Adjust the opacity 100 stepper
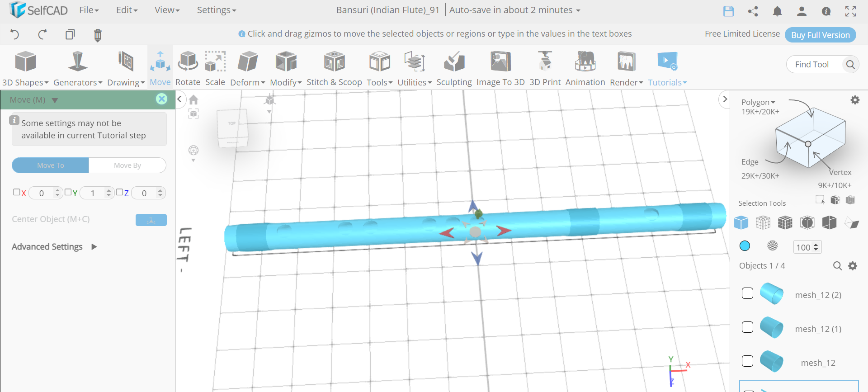The width and height of the screenshot is (868, 392). (816, 247)
